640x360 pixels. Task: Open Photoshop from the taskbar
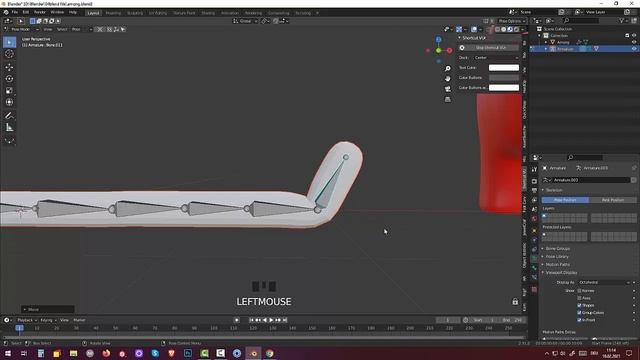188,353
